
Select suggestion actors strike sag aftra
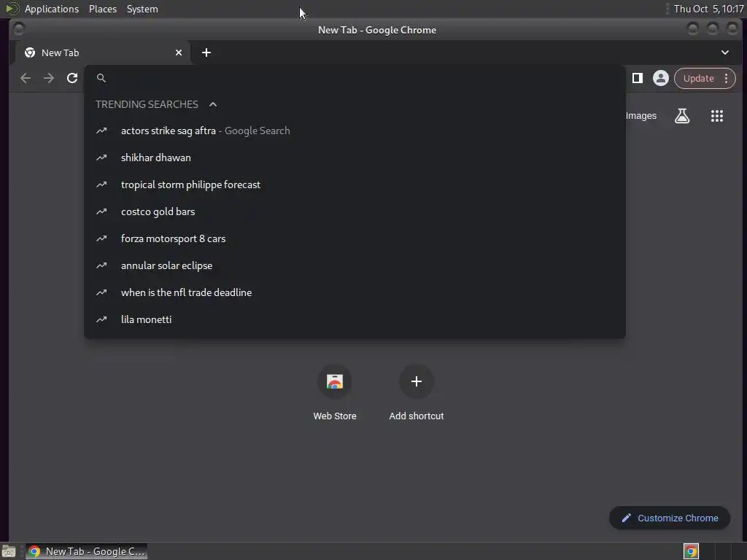tap(355, 131)
